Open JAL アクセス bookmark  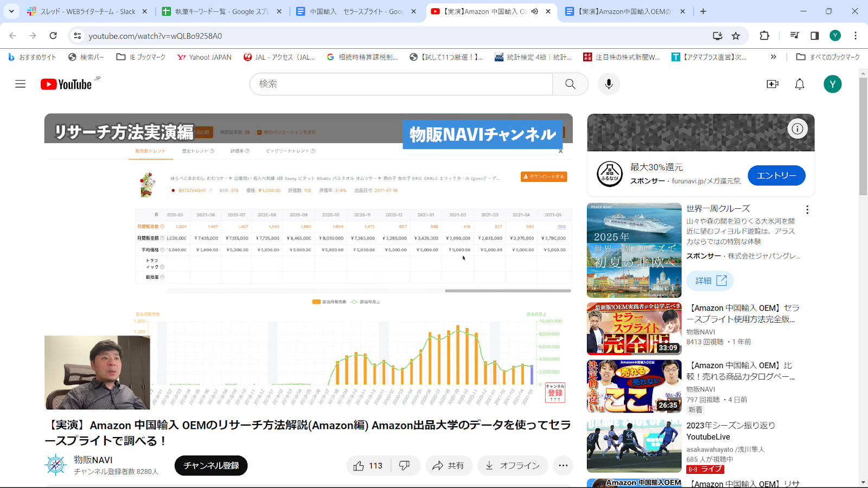pyautogui.click(x=279, y=57)
